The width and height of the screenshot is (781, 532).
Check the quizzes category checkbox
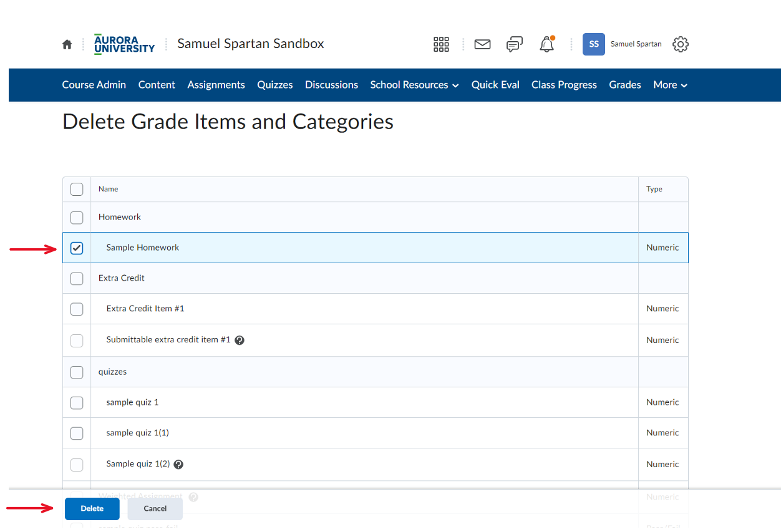coord(77,372)
